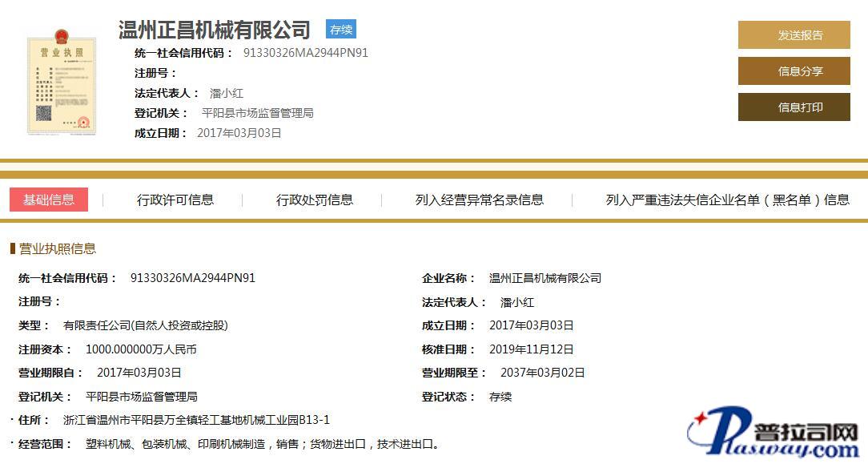Click company type 有限责任公司(自然人投资或控股)
Screen dimensions: 868x468
tap(146, 325)
